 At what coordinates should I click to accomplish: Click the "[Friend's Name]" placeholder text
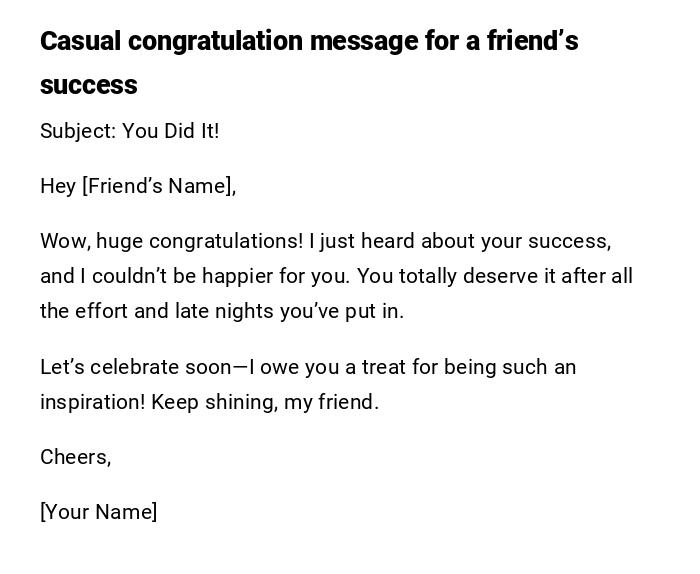[x=157, y=186]
